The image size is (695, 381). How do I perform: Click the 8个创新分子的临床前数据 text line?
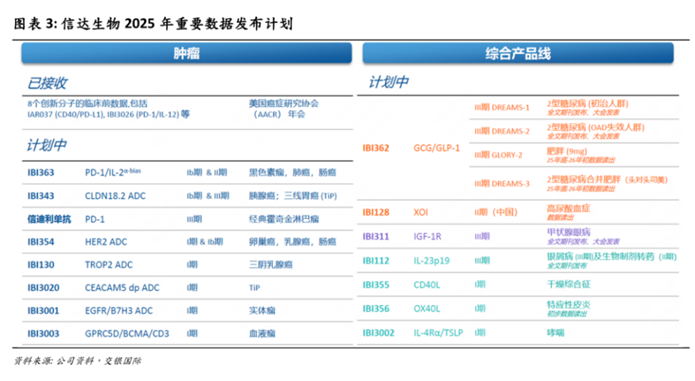(87, 104)
